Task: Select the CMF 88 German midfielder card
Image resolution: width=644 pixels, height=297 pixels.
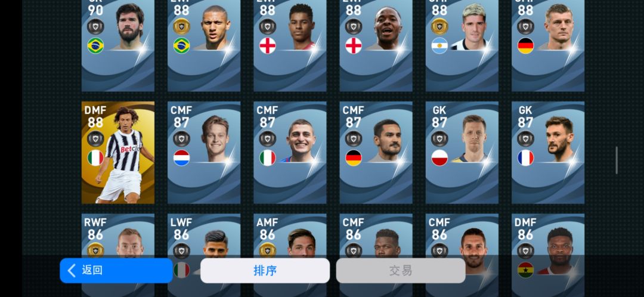Action: [x=548, y=45]
